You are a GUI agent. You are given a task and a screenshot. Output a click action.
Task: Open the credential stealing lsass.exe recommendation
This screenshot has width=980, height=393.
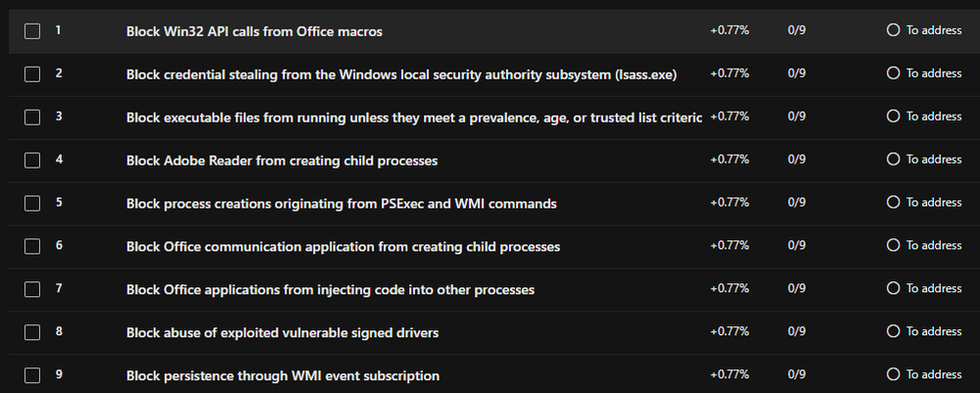pos(401,74)
